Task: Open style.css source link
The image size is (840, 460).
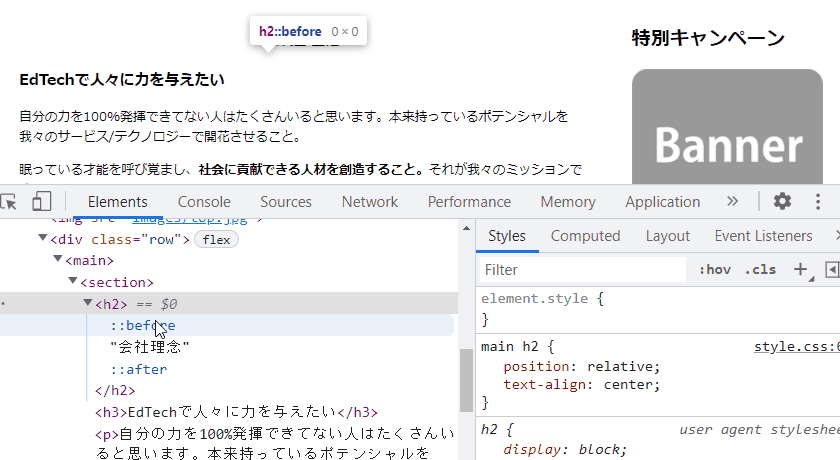Action: pyautogui.click(x=797, y=346)
